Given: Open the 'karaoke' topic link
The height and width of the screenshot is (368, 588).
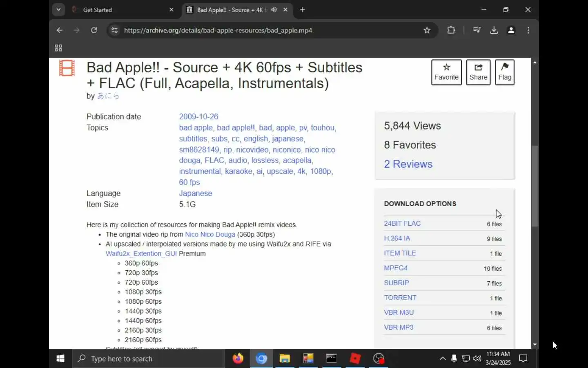Looking at the screenshot, I should tap(238, 171).
